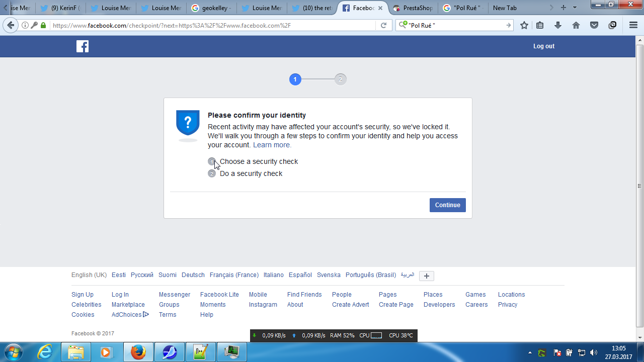Viewport: 644px width, 362px height.
Task: Add more languages with the plus button
Action: point(427,276)
